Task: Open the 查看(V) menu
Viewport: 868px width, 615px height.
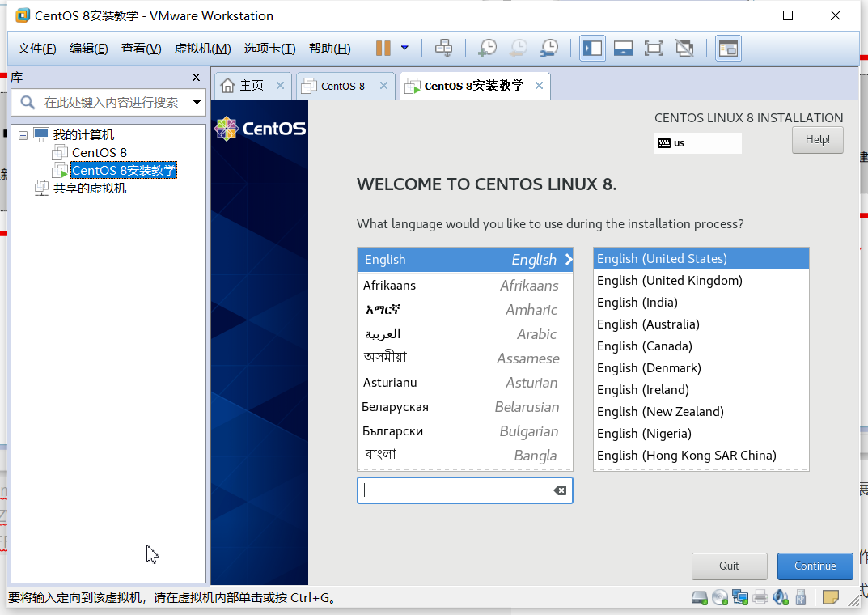Action: click(141, 49)
